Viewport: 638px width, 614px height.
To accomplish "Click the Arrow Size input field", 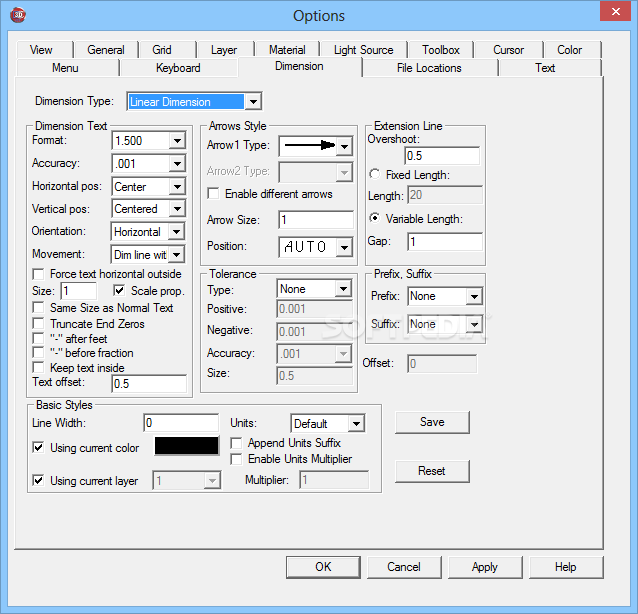I will point(316,220).
